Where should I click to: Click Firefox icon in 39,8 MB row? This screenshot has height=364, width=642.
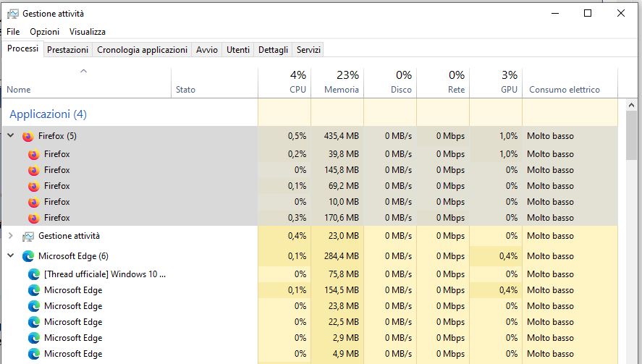33,154
